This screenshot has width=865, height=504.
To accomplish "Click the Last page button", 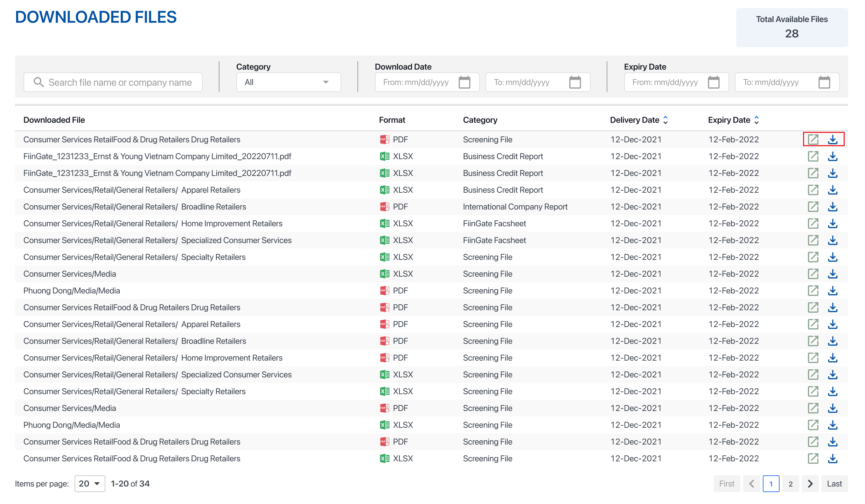I will tap(834, 484).
